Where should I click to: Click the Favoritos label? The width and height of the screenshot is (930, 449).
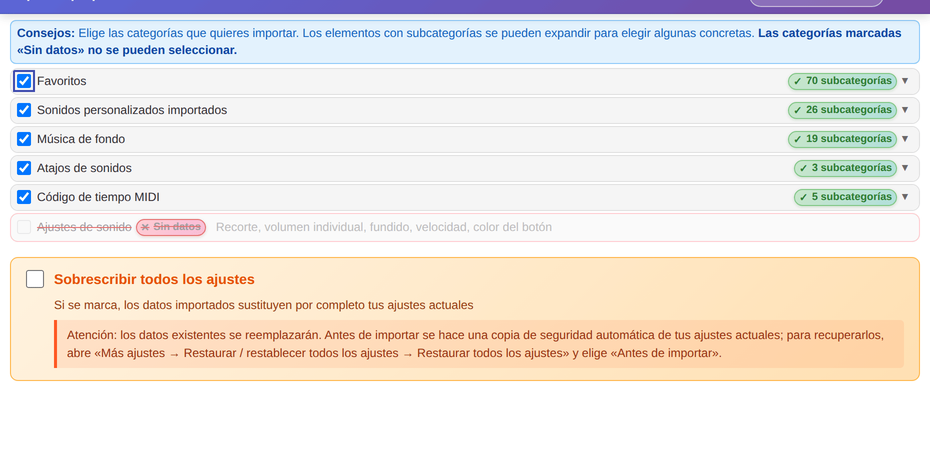tap(62, 81)
